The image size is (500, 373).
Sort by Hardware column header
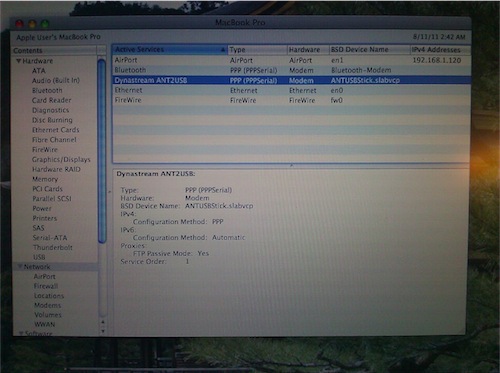click(308, 50)
